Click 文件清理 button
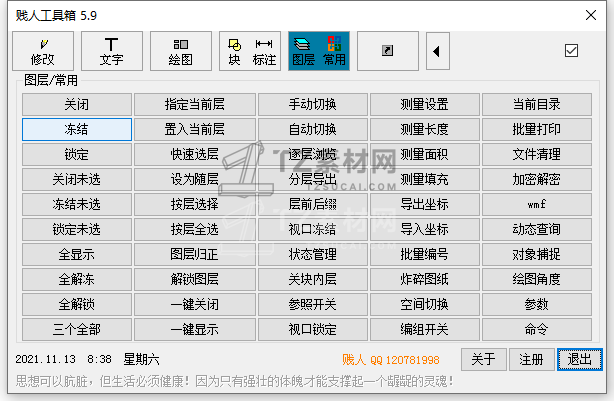Viewport: 614px width, 401px height. (x=537, y=155)
